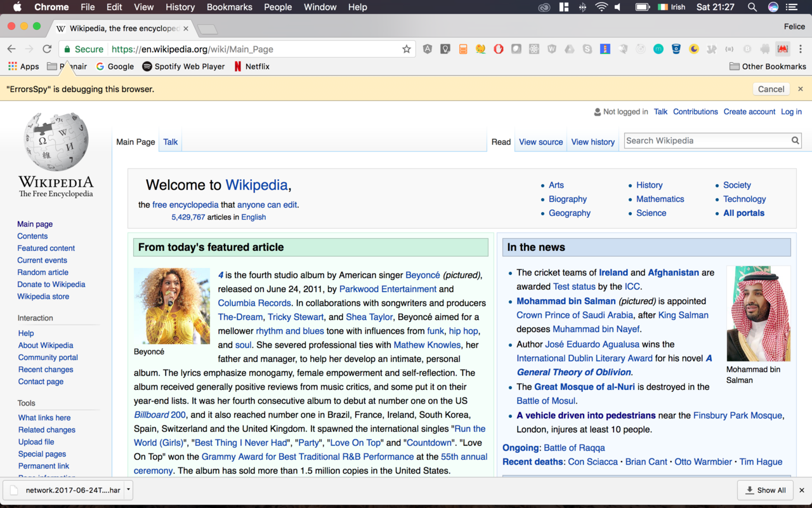Open the Lighthouse extension icon
The height and width of the screenshot is (508, 812).
pos(605,49)
